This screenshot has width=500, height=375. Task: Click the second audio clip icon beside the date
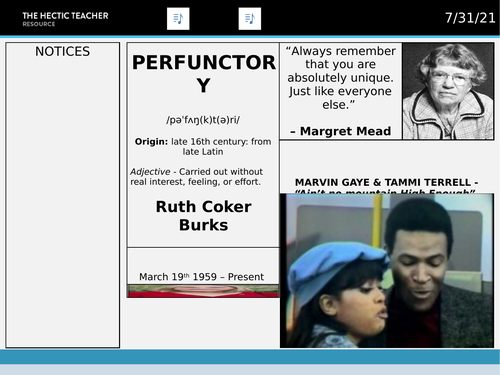250,19
